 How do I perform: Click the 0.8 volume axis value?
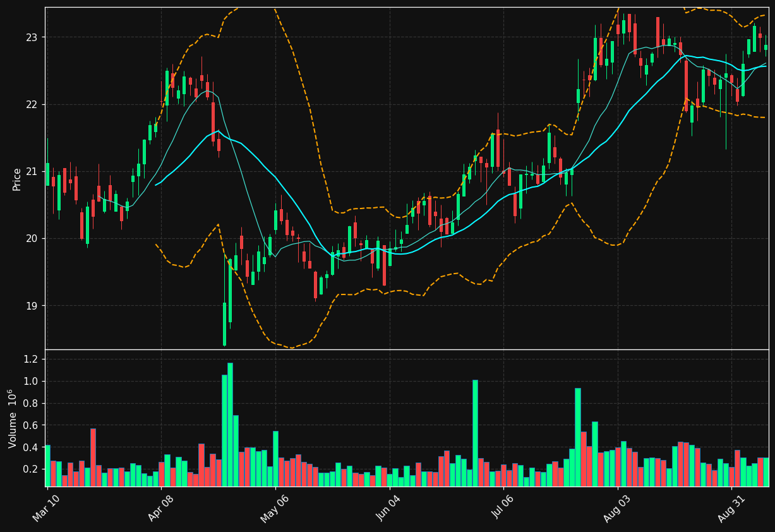click(x=32, y=403)
